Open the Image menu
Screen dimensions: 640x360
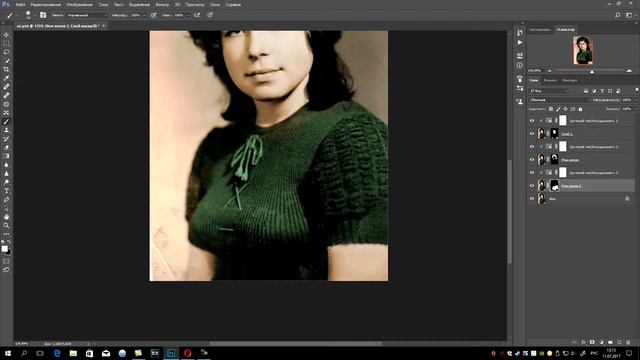(x=79, y=4)
